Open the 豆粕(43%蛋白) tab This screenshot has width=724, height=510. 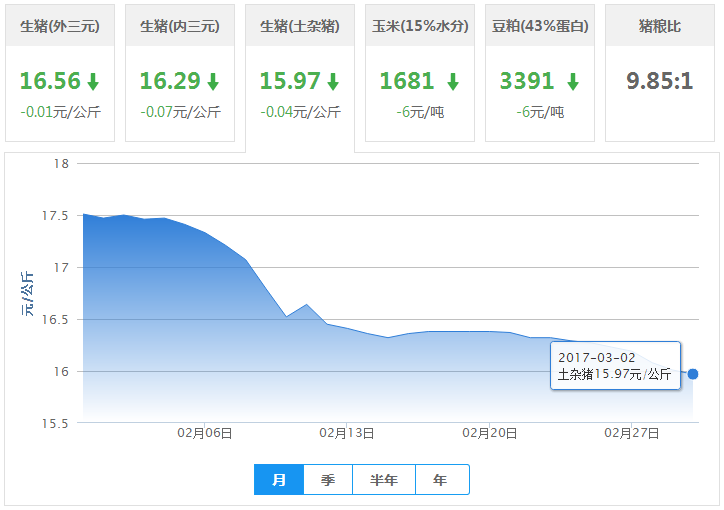coord(540,26)
